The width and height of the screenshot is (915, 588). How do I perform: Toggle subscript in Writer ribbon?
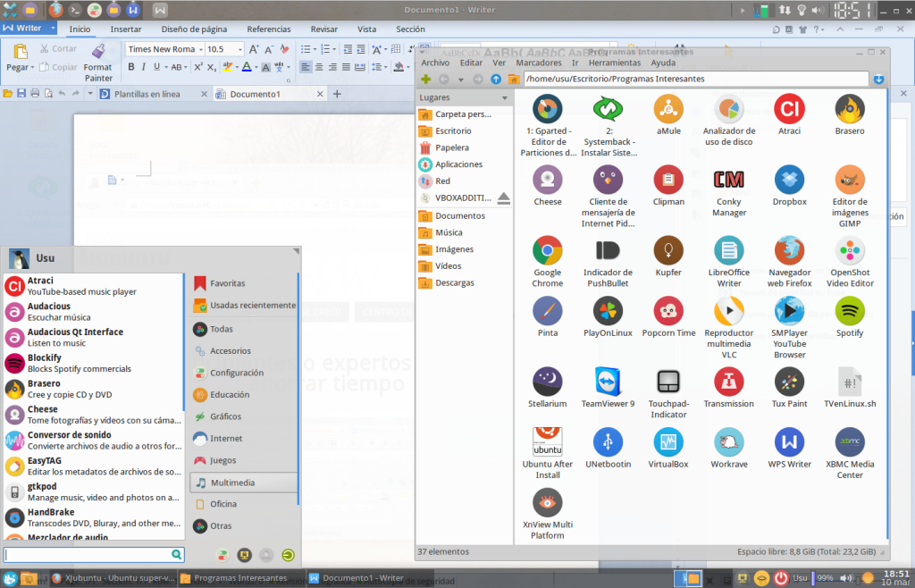click(212, 67)
